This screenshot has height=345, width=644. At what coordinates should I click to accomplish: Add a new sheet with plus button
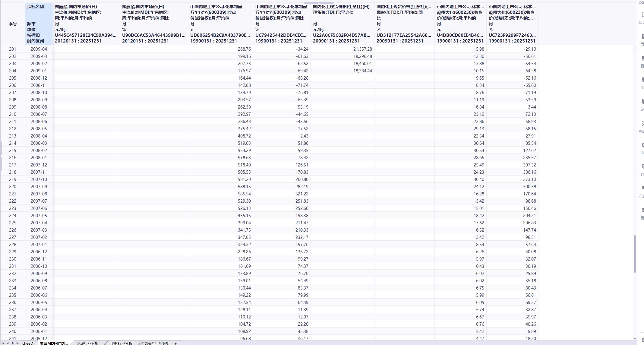tap(176, 343)
